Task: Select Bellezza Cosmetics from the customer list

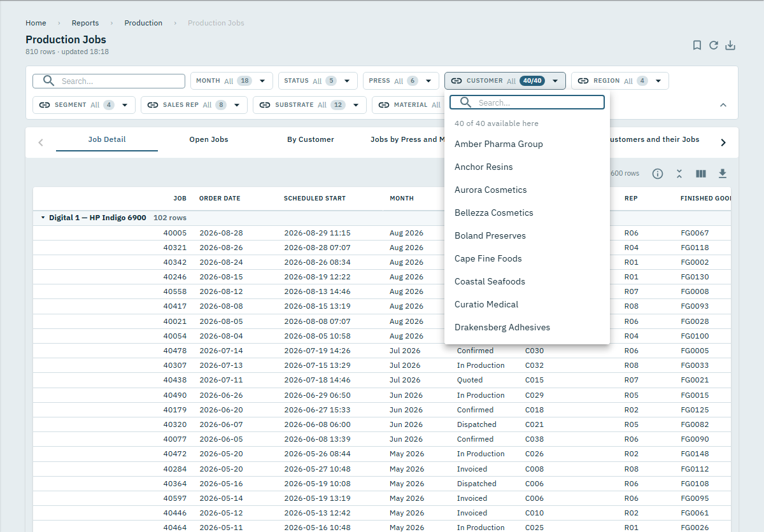Action: [x=527, y=213]
